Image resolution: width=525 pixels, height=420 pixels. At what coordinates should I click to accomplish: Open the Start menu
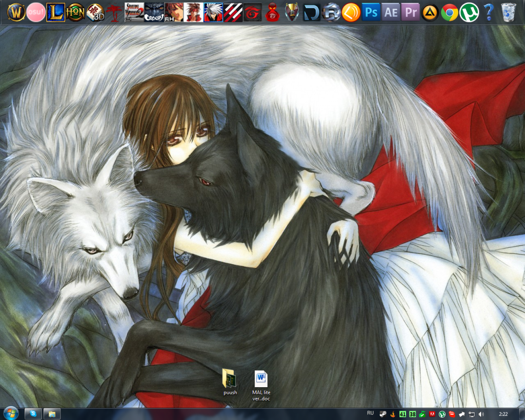[x=9, y=413]
